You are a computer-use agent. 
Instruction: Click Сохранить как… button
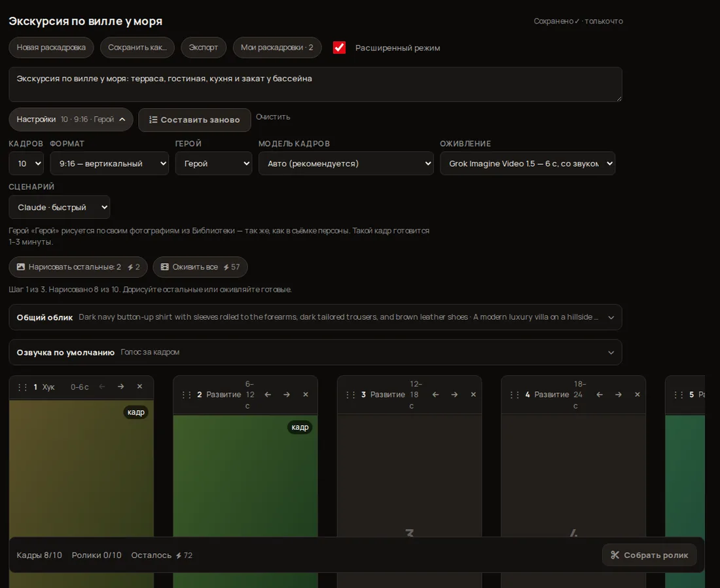137,47
